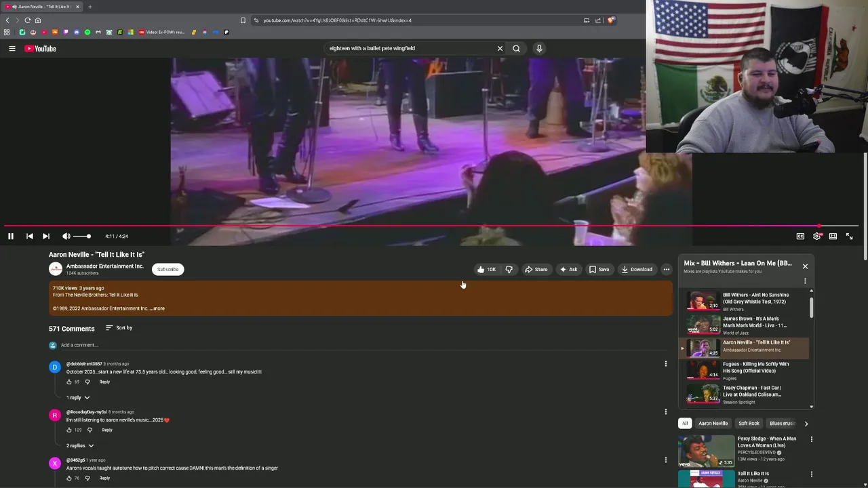868x488 pixels.
Task: Click the Add a comment field
Action: click(363, 345)
